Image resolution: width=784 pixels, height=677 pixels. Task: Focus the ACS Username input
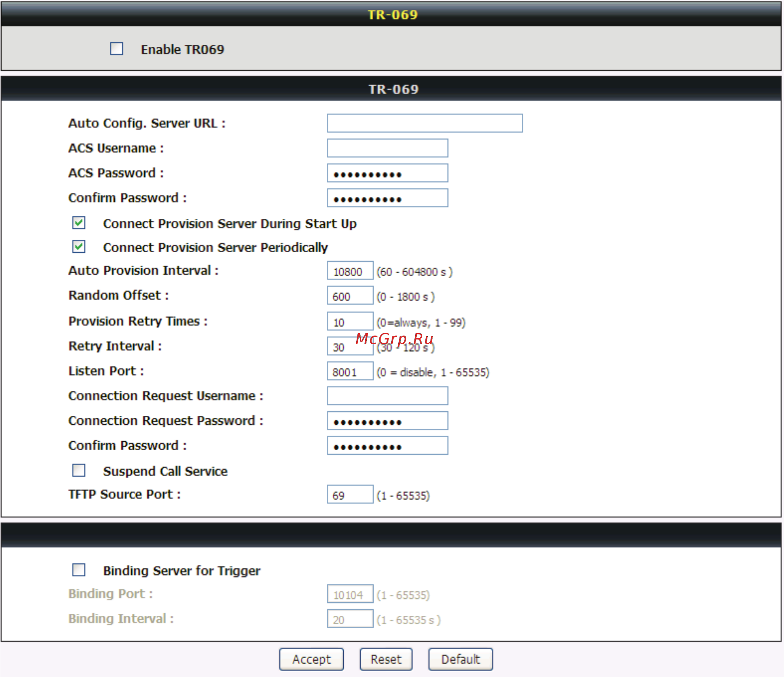click(x=387, y=148)
